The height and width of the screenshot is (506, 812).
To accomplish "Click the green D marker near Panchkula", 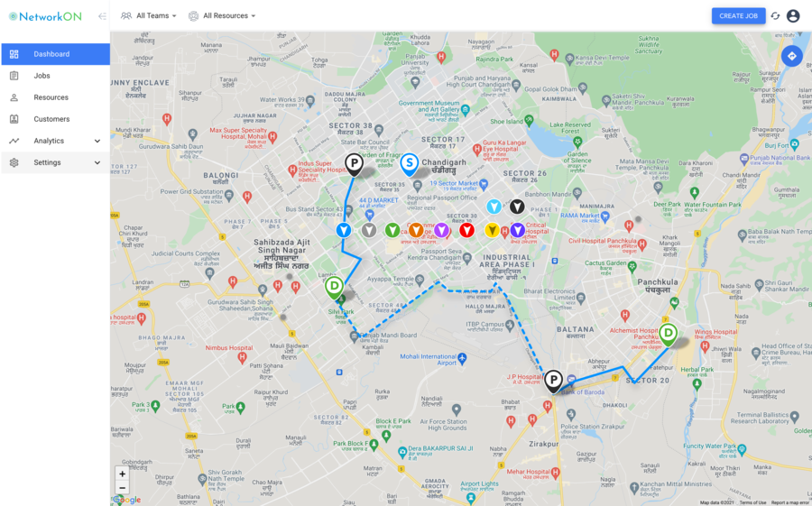I will click(x=668, y=333).
